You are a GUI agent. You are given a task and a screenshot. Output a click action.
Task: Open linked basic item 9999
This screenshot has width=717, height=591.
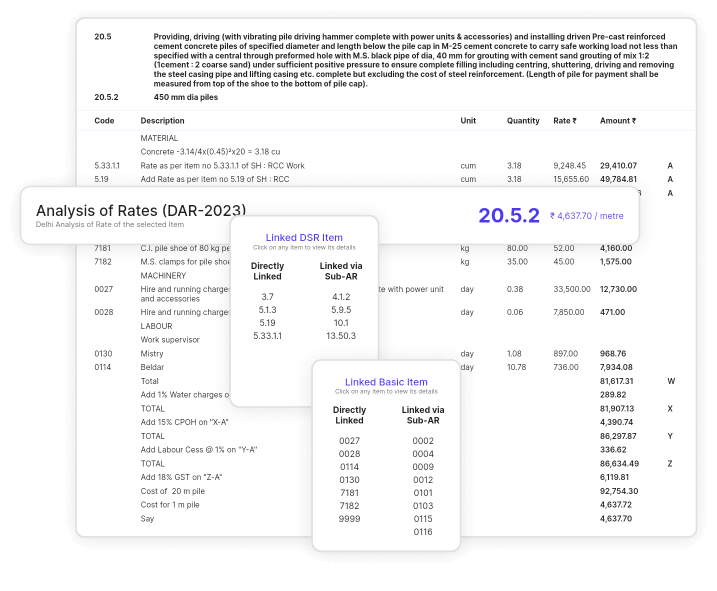[349, 519]
